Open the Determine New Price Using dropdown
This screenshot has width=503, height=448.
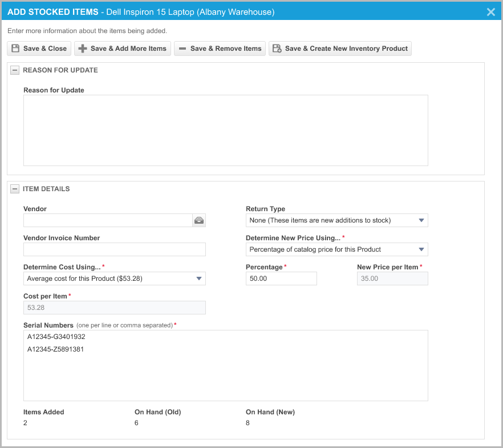pos(337,249)
